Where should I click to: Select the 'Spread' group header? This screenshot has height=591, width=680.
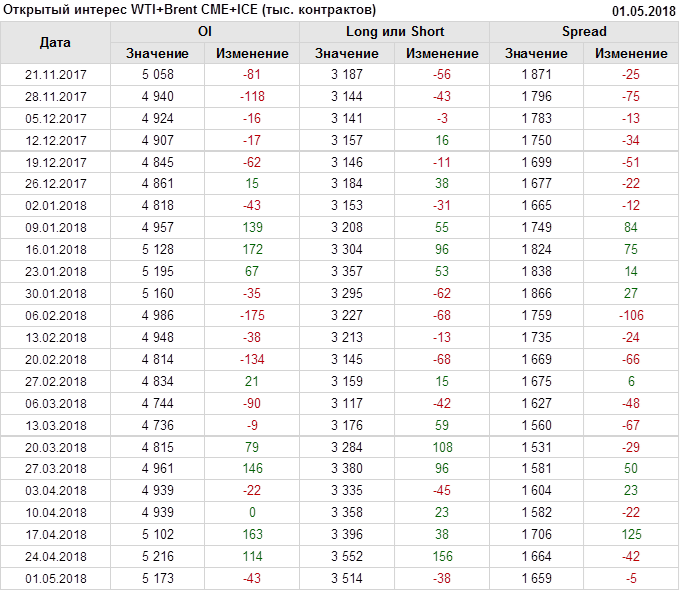(x=583, y=32)
